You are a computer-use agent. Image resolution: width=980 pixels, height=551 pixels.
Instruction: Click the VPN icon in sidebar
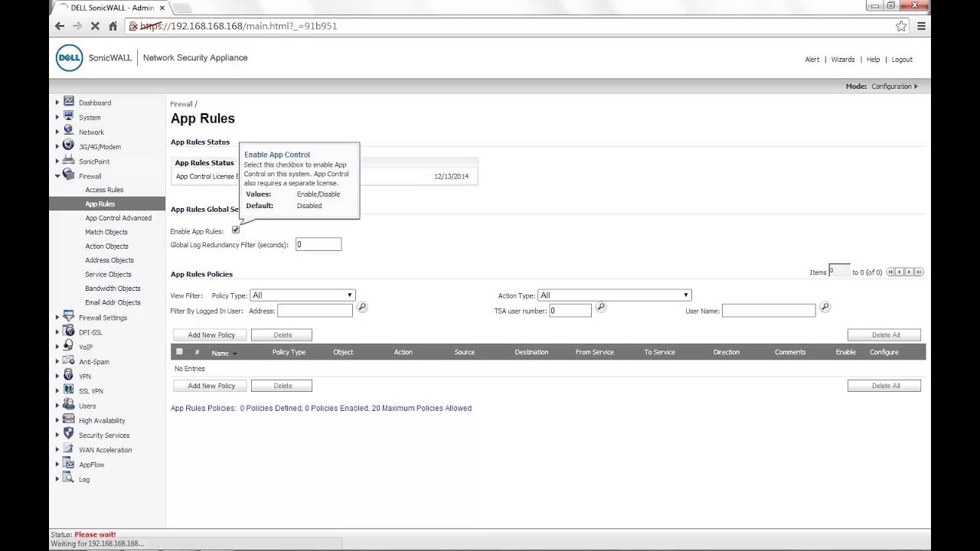(69, 376)
